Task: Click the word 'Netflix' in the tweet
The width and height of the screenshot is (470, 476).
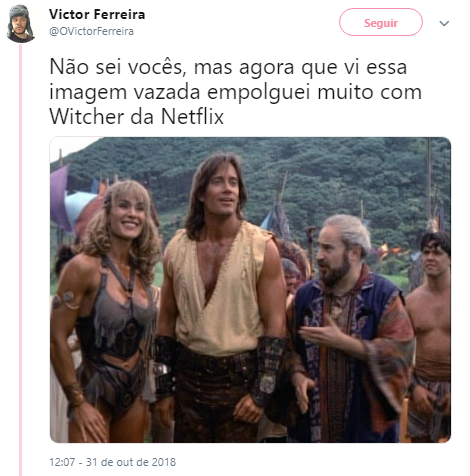Action: [192, 117]
